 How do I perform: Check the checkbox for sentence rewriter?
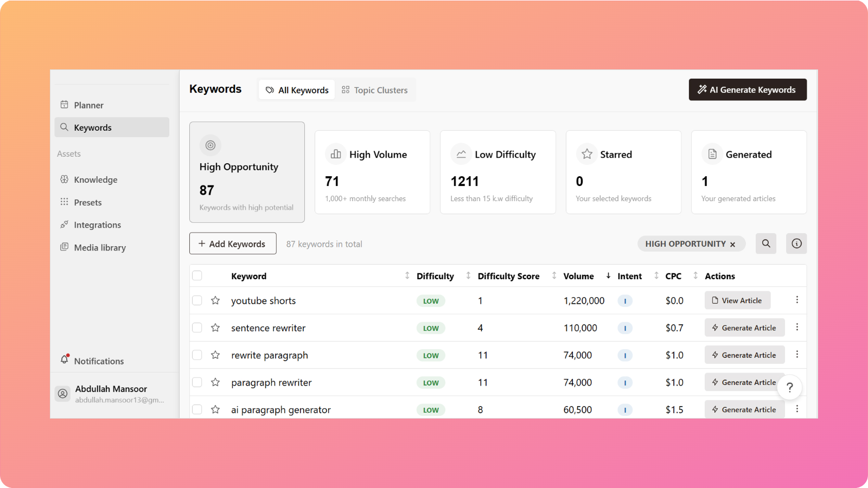click(197, 328)
